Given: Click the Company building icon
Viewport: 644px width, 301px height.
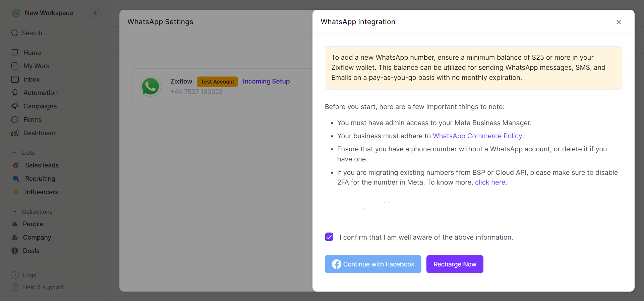Looking at the screenshot, I should pos(15,237).
